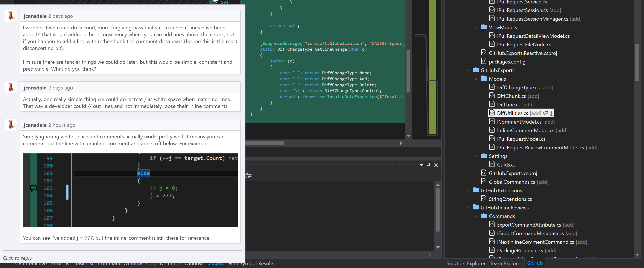
Task: Open the Output window position dropdown arrow
Action: 421,165
